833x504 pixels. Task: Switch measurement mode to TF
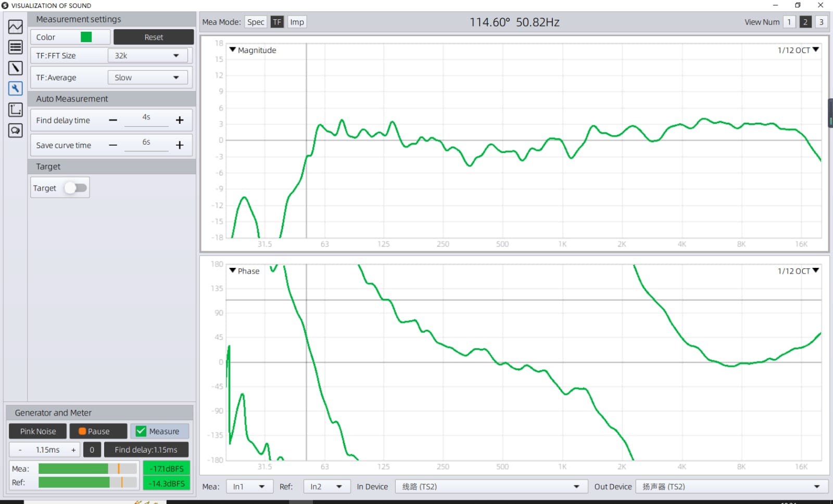pos(277,22)
